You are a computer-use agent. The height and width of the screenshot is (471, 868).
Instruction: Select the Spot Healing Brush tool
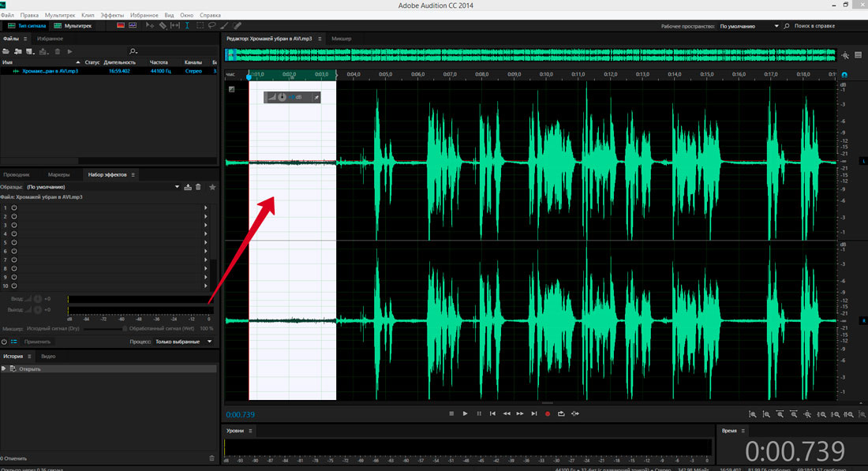237,25
